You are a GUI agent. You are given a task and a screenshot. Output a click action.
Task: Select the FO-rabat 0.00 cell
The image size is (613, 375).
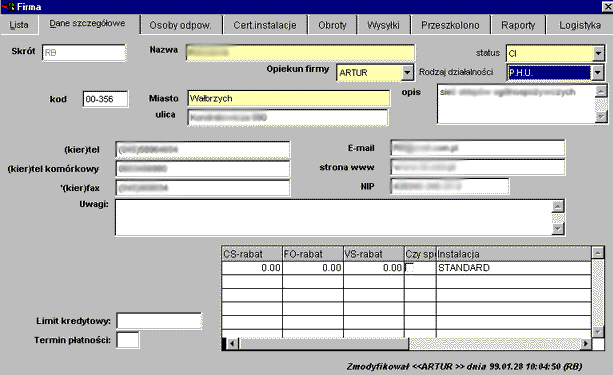[313, 268]
